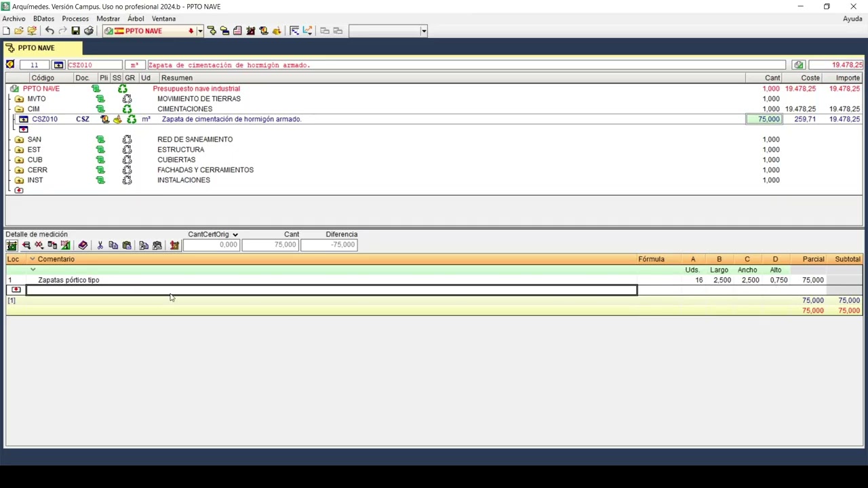Click the add-new-chapter icon below INST
Viewport: 868px width, 488px height.
[x=19, y=190]
